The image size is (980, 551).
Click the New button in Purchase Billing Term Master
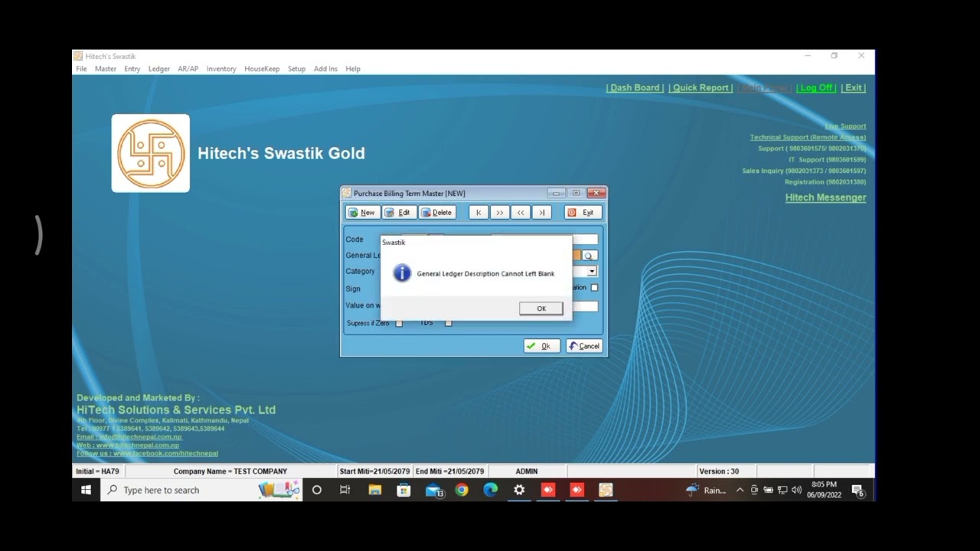click(x=362, y=213)
